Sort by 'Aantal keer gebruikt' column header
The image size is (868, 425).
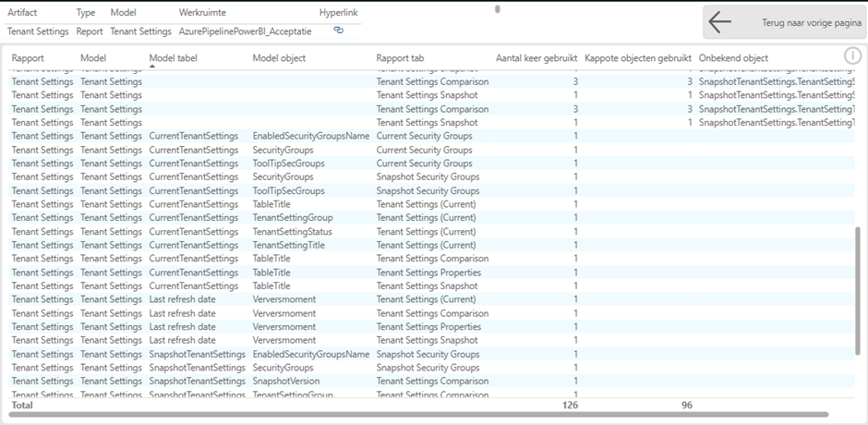(x=536, y=58)
